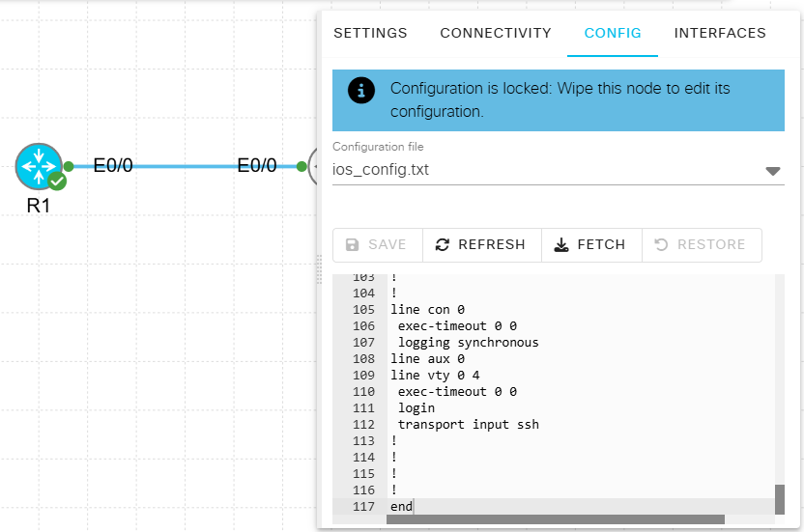Click the green dot at link's right end
This screenshot has width=804, height=532.
pyautogui.click(x=301, y=166)
